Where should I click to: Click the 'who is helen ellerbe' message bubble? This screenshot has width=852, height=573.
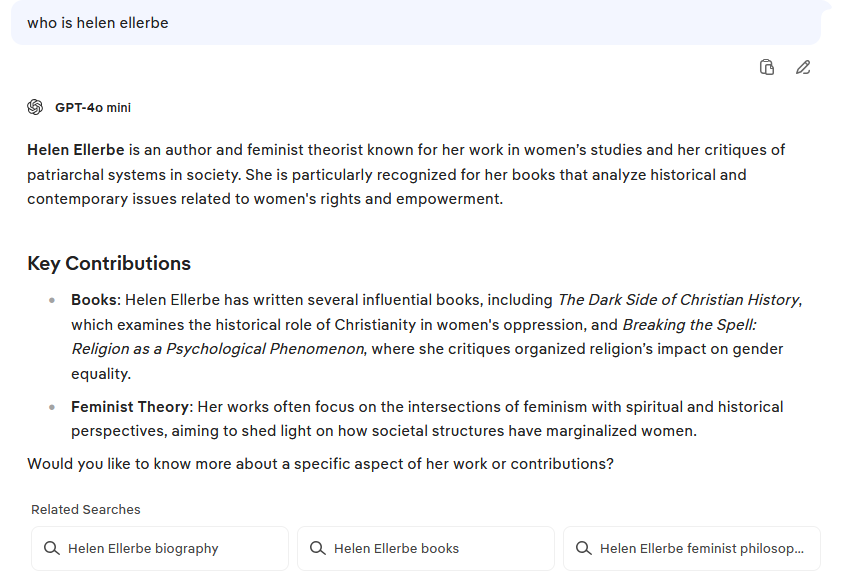(416, 23)
